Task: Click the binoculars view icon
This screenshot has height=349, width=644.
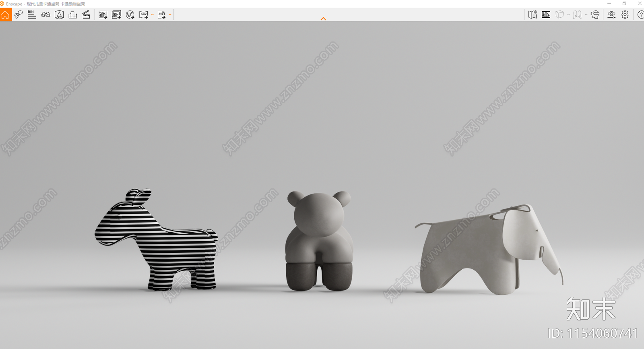Action: coord(45,15)
